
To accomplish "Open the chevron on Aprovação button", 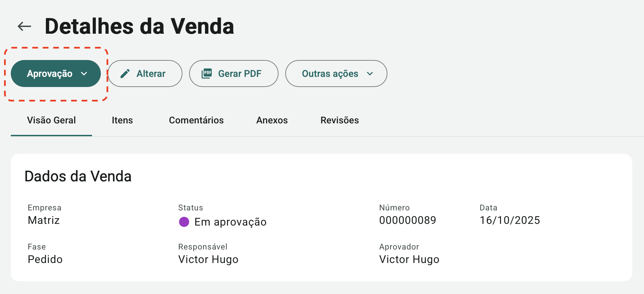I will tap(84, 73).
